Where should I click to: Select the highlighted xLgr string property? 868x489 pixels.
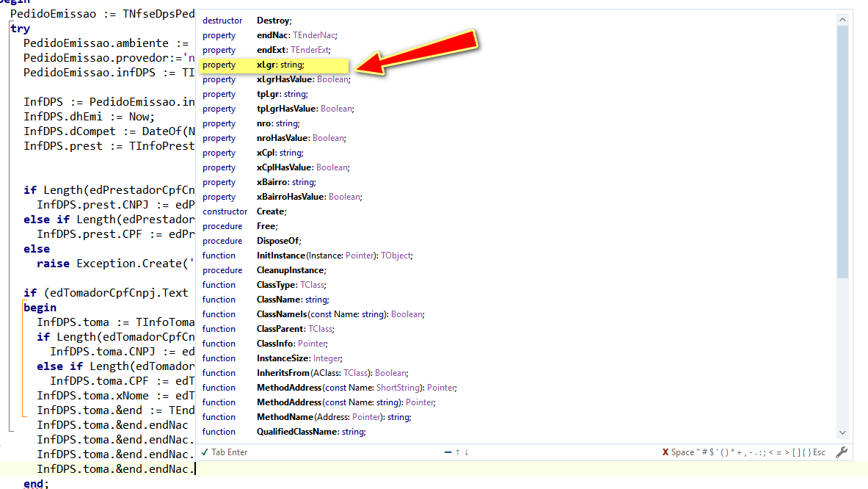pos(274,65)
